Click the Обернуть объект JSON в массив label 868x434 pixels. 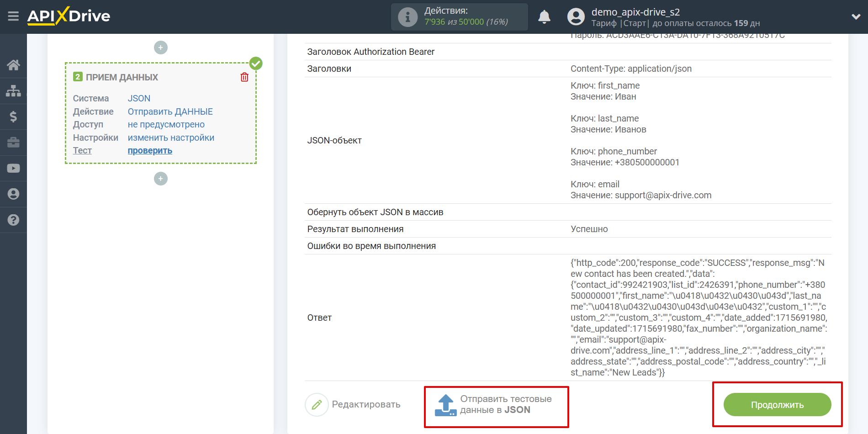tap(375, 212)
